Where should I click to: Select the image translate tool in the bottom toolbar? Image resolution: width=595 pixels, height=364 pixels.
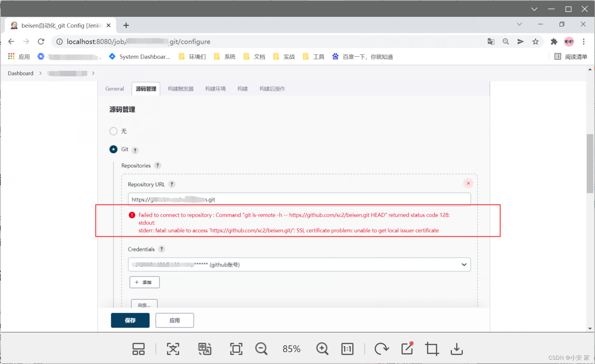click(x=205, y=349)
